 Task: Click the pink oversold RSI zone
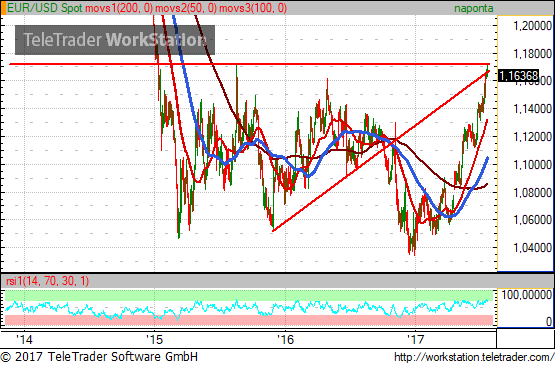click(249, 320)
